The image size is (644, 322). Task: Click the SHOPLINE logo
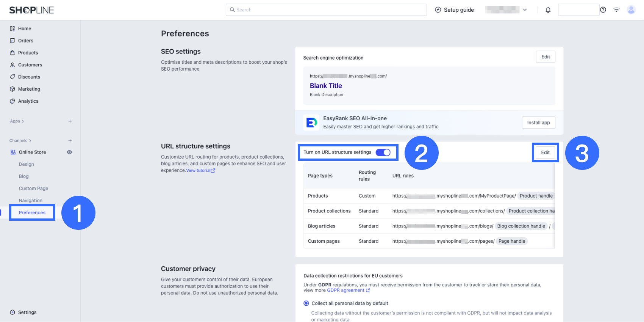pos(31,10)
